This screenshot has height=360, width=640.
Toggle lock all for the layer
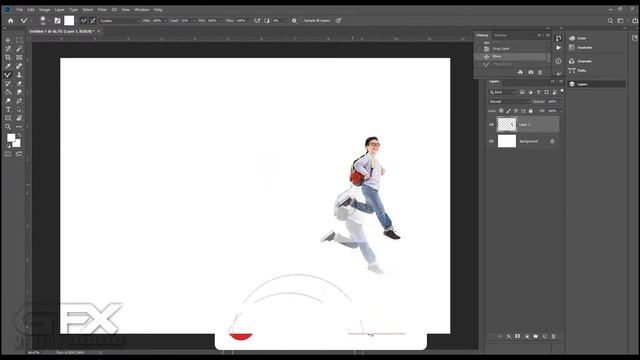coord(531,111)
